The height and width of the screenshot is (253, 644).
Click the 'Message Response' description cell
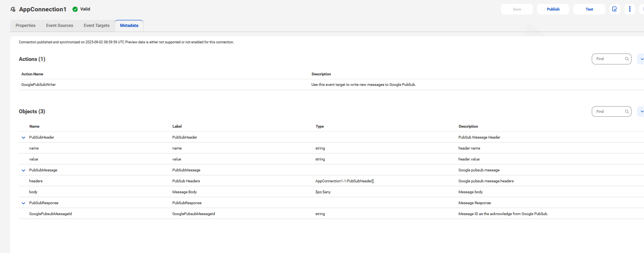click(x=474, y=203)
